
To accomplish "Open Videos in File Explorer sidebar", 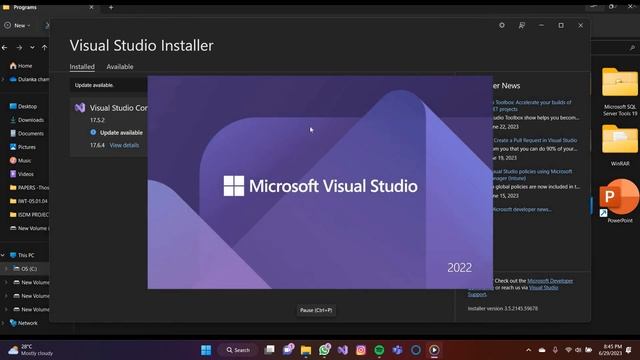I will coord(22,174).
